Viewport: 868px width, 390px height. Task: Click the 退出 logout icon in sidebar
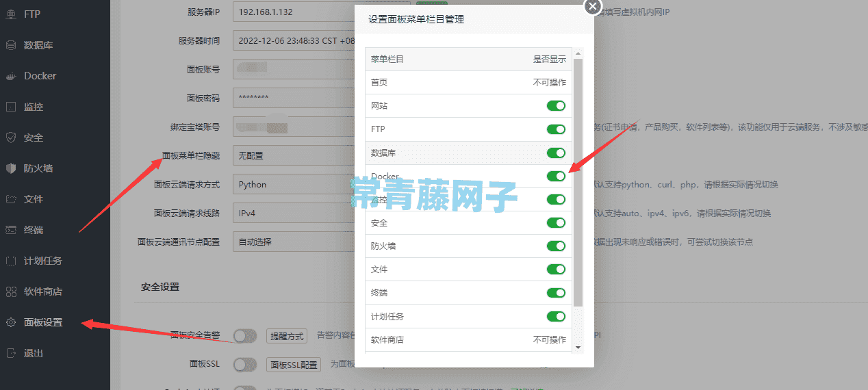click(x=11, y=353)
